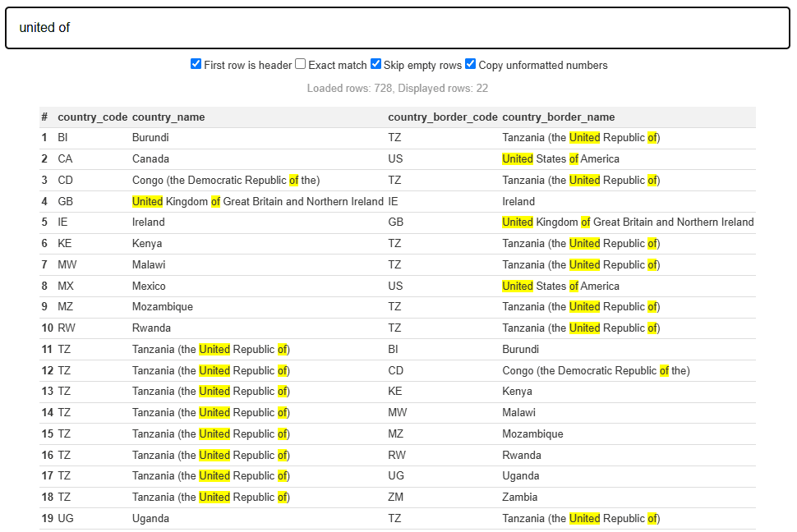Select 'Congo (the Democratic Republic of the)' in row 3
This screenshot has height=532, width=797.
coord(226,181)
